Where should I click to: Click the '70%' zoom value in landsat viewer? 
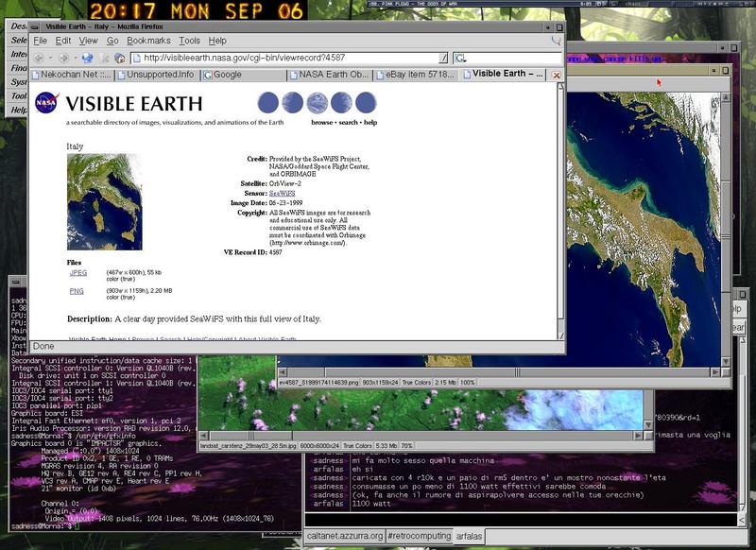tap(407, 446)
